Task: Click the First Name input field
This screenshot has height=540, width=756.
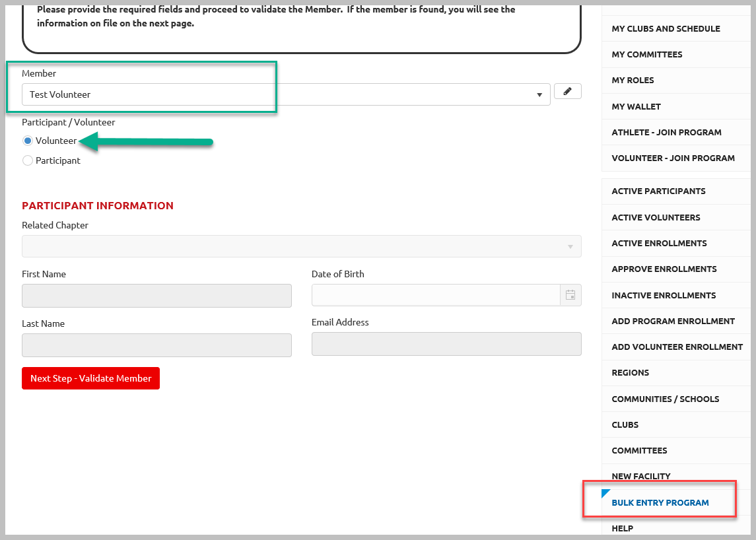Action: coord(156,296)
